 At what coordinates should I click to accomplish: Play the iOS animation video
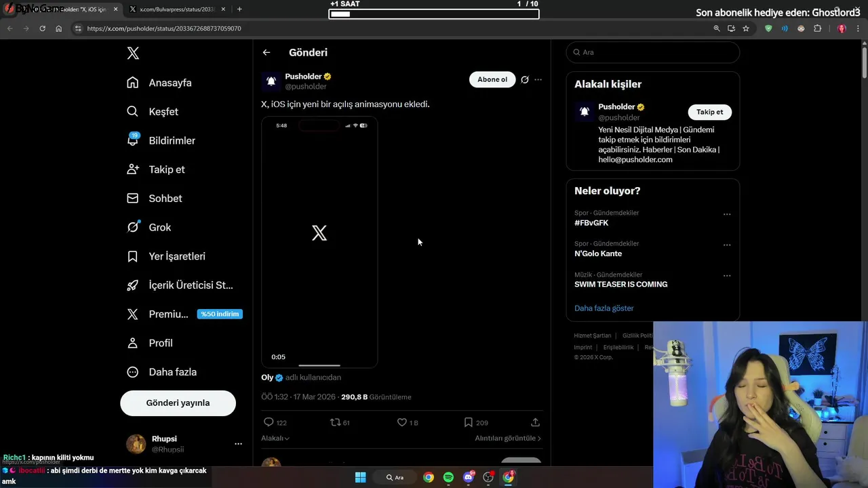click(x=319, y=242)
